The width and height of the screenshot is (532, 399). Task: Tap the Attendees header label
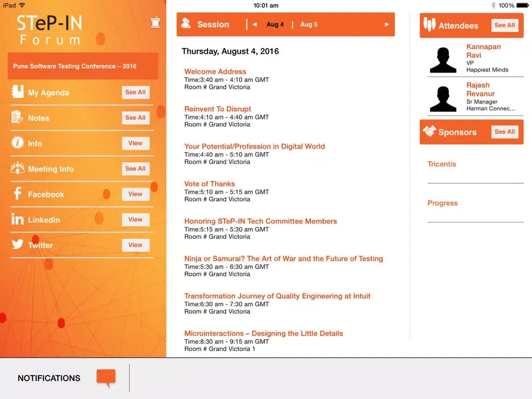[x=458, y=25]
